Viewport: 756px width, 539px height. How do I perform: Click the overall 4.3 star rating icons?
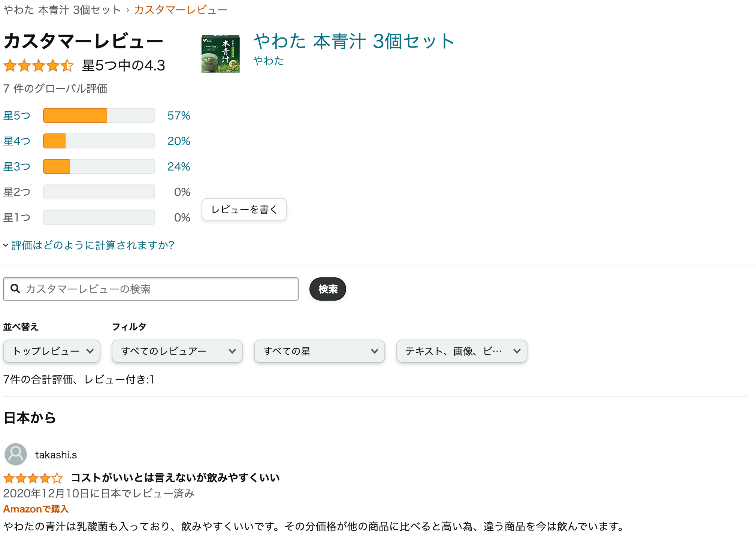pyautogui.click(x=39, y=66)
